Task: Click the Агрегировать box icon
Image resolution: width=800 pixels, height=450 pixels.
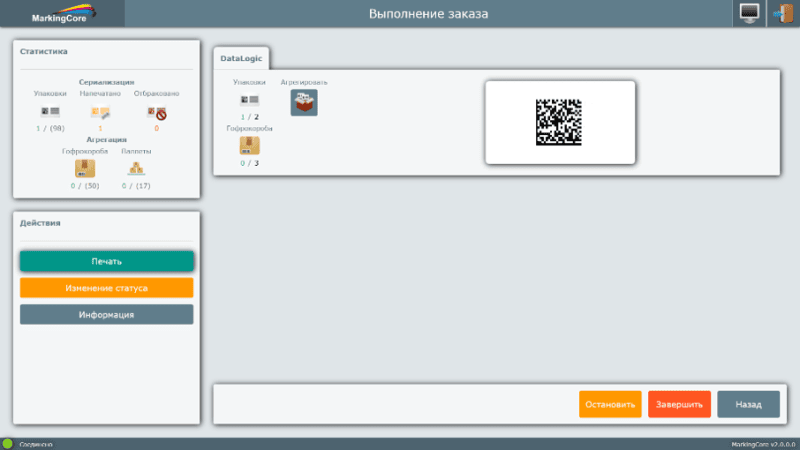Action: pyautogui.click(x=304, y=102)
